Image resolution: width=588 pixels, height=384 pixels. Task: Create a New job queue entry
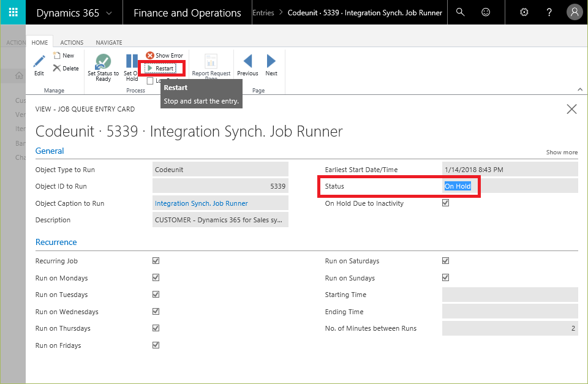click(64, 56)
